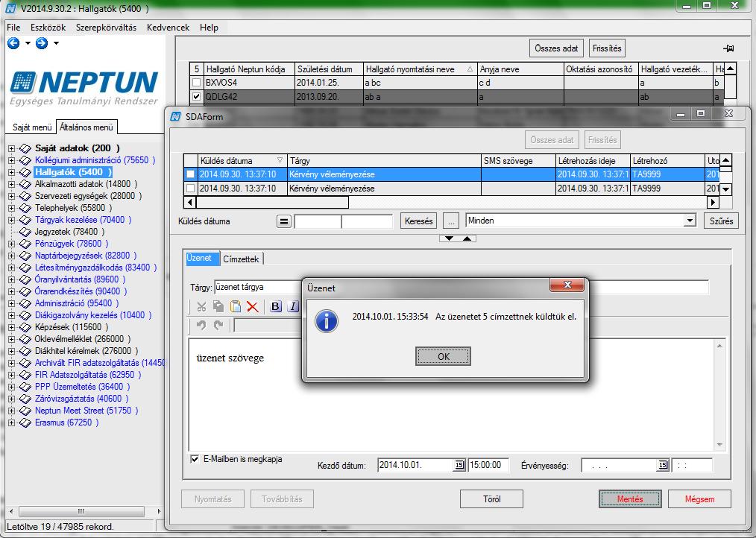Toggle Italic formatting
The image size is (756, 538).
293,306
